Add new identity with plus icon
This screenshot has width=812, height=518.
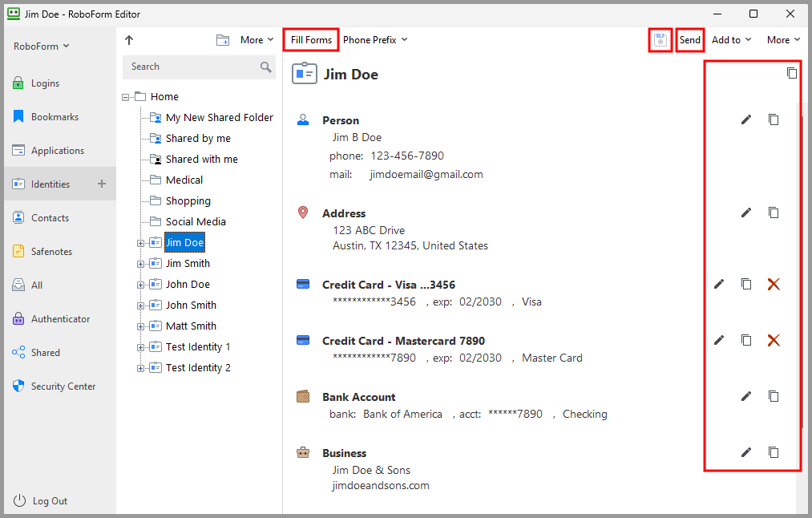click(102, 184)
